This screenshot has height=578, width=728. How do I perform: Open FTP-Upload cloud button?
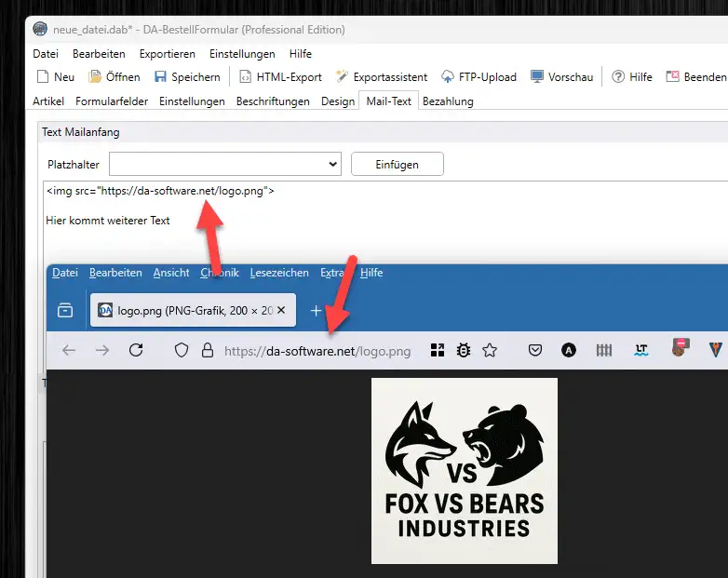click(x=479, y=76)
